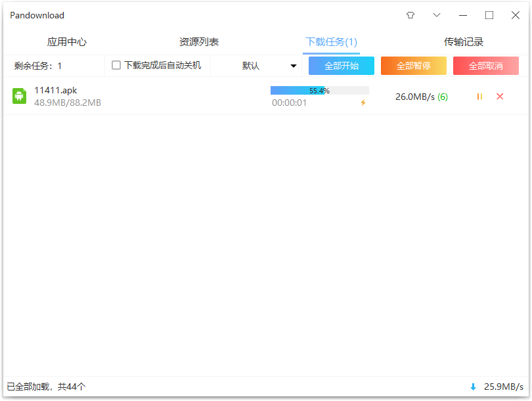Screen dimensions: 532x401
Task: Click the lightning speed-boost icon on the task
Action: [363, 103]
